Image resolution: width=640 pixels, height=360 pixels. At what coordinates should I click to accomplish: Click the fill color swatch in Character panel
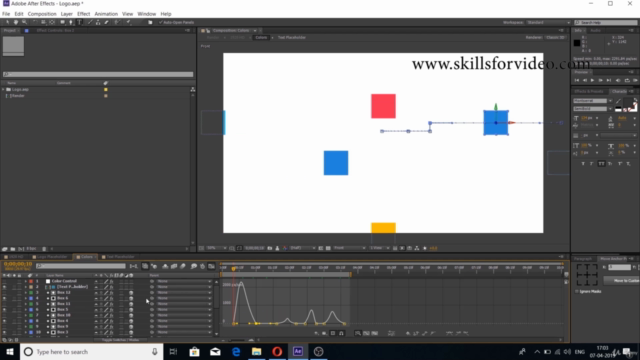pos(628,103)
